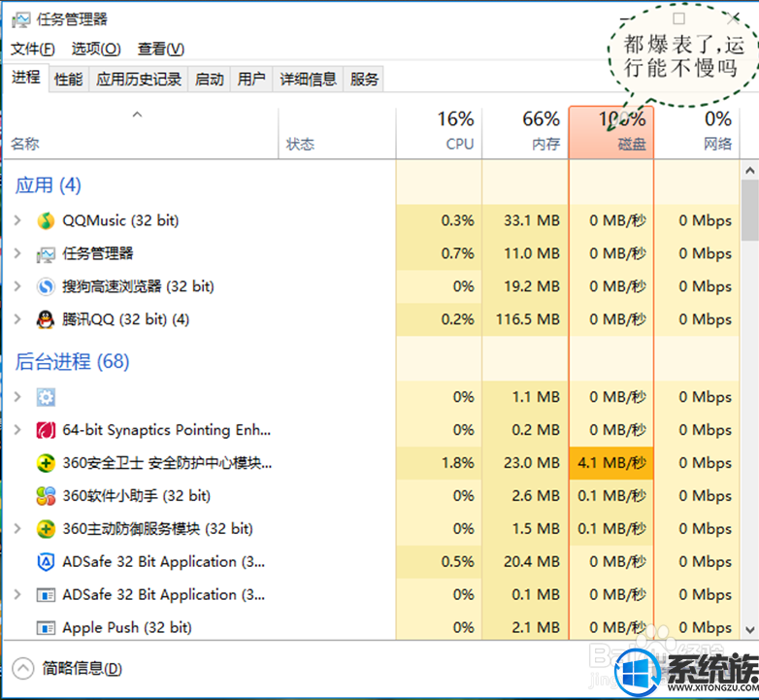The width and height of the screenshot is (759, 700).
Task: Expand the 64-bit Synaptics Pointing entry
Action: coord(17,430)
